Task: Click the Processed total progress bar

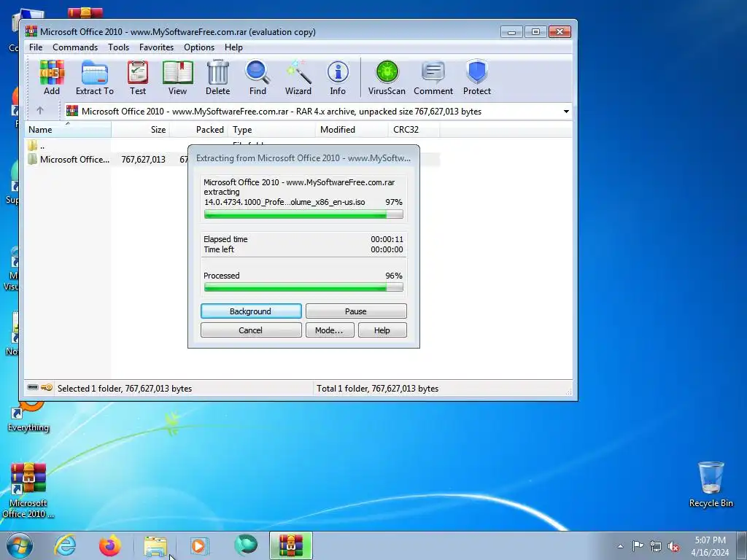Action: pyautogui.click(x=303, y=287)
